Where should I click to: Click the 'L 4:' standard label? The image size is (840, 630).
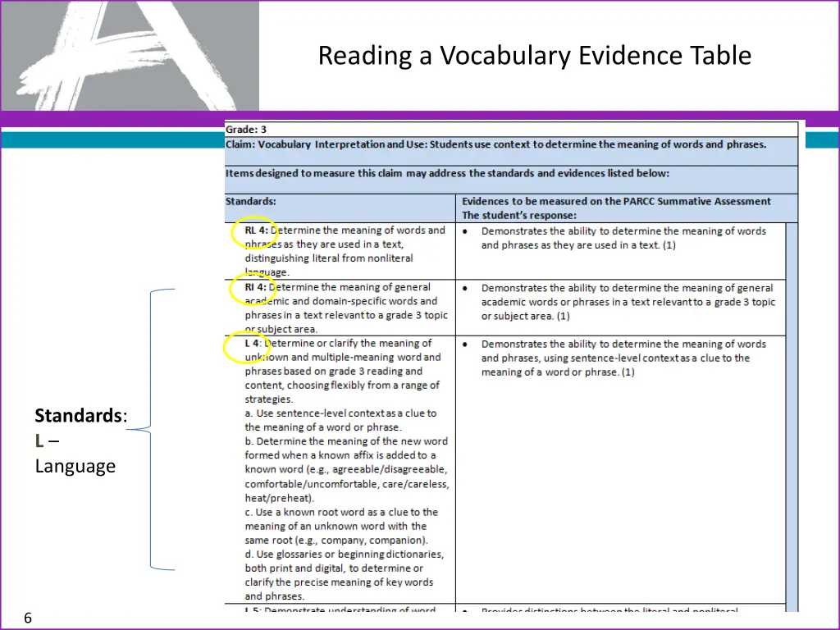pyautogui.click(x=253, y=344)
